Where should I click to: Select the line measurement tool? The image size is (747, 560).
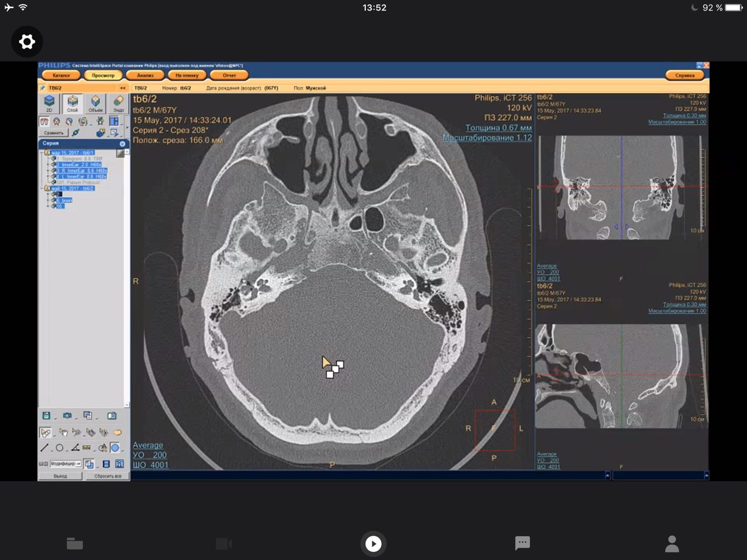(x=44, y=448)
